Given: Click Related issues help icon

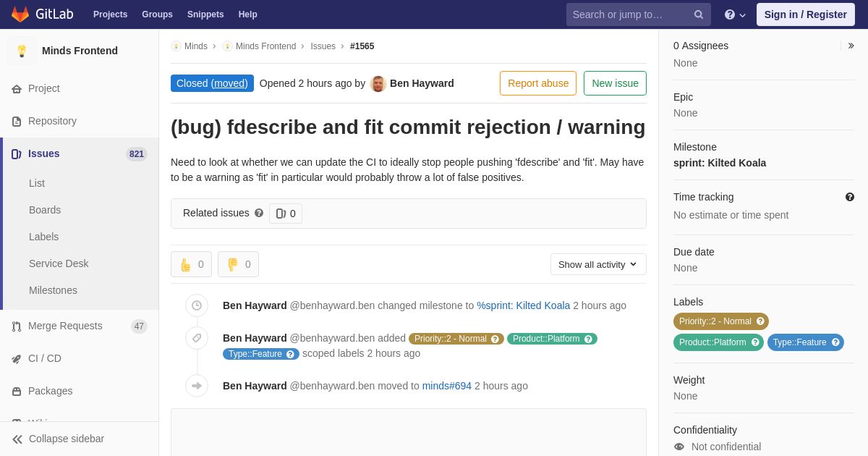Looking at the screenshot, I should pyautogui.click(x=259, y=214).
